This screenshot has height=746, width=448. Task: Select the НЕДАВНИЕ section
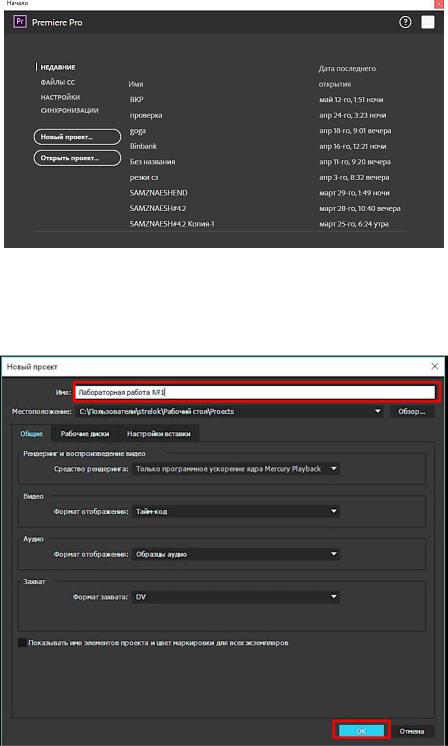pos(58,67)
